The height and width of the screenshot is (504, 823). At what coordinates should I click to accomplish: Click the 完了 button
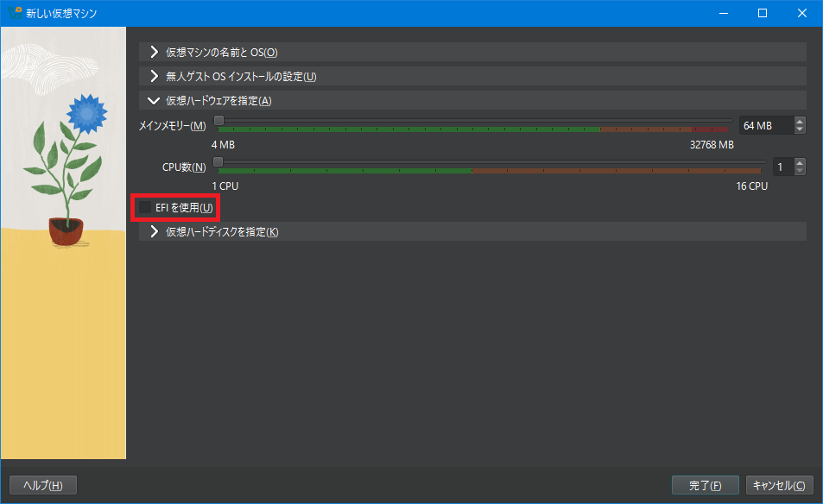(x=705, y=485)
